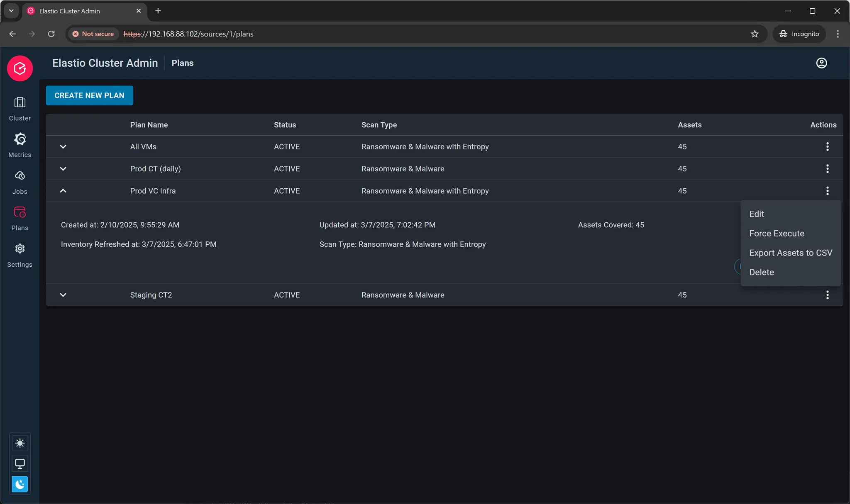Open actions menu for Prod CT (daily)

827,169
